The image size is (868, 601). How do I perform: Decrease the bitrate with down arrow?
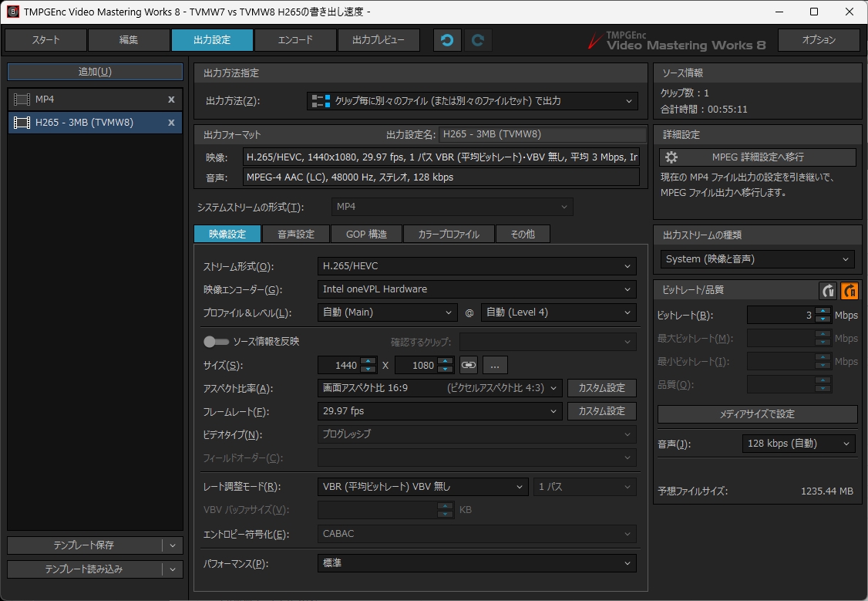(x=823, y=319)
